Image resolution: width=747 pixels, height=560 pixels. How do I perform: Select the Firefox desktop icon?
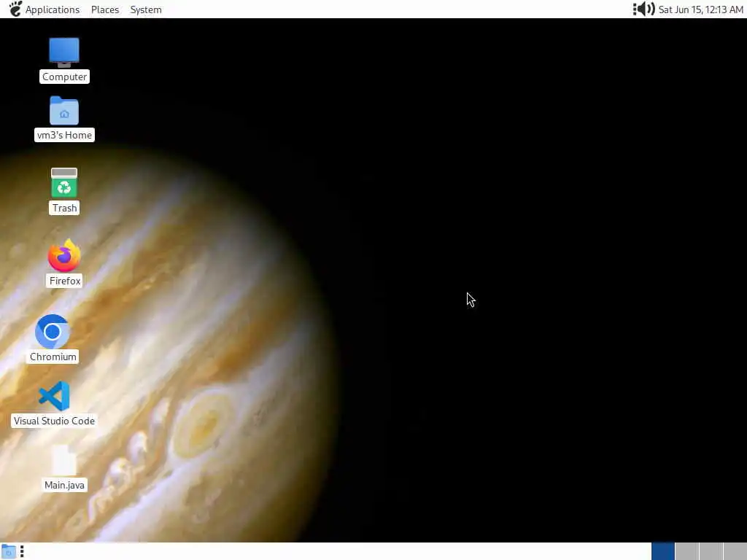(x=64, y=255)
